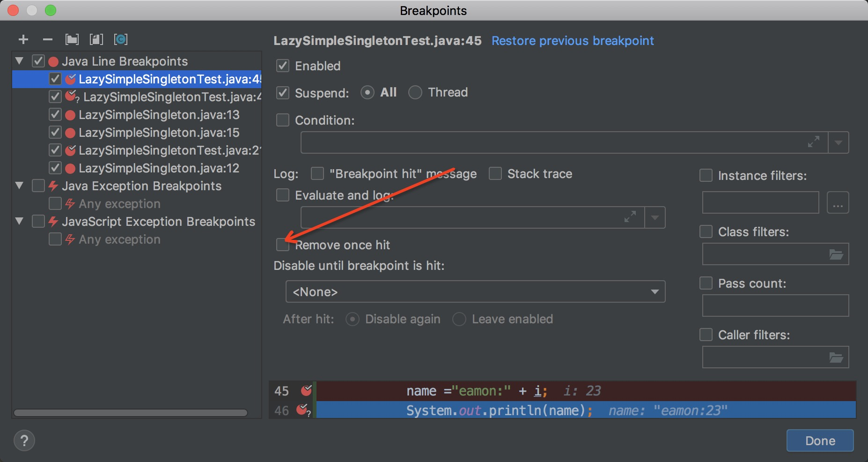Click into the Evaluate and log field
Viewport: 868px width, 462px height.
coord(472,217)
